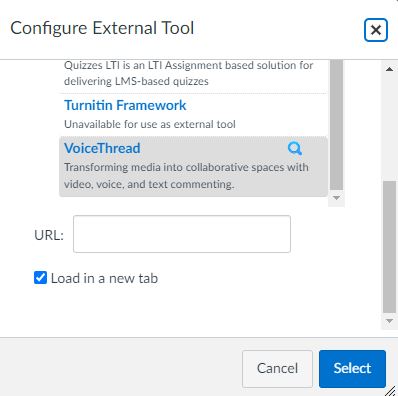Click the dialog resize grip corner
Screen dimensions: 398x396
tap(391, 390)
